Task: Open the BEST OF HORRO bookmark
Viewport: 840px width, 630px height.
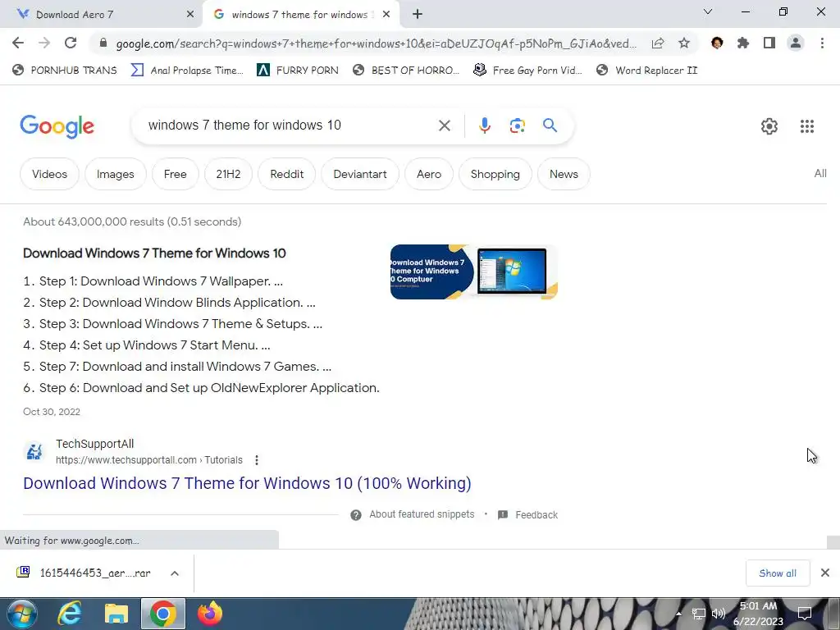Action: pos(406,71)
